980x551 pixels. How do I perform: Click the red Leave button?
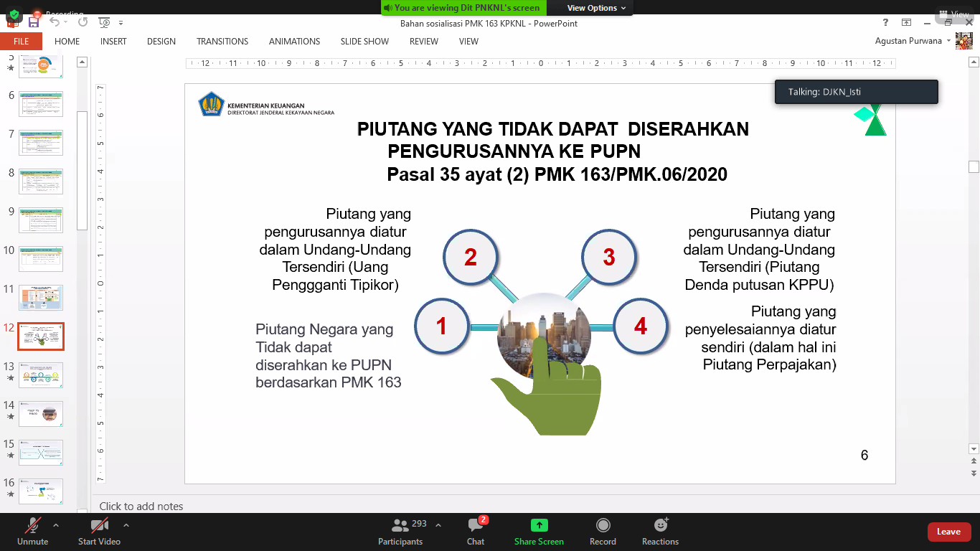click(948, 532)
